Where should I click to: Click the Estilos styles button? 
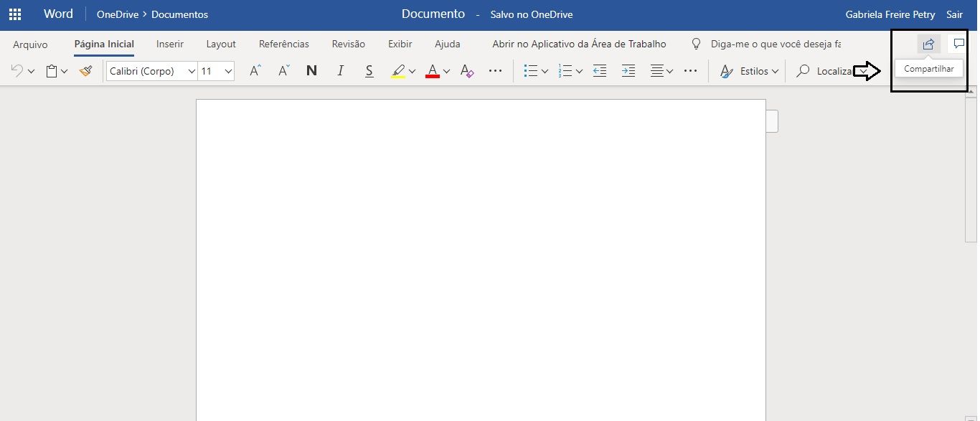tap(749, 71)
